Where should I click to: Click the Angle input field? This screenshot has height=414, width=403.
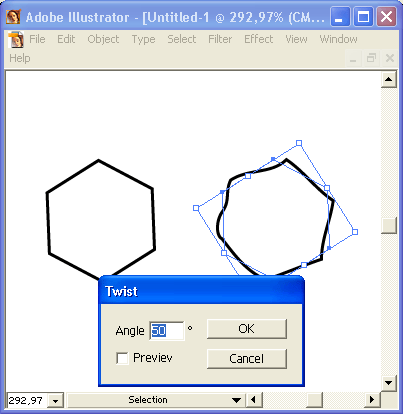click(167, 331)
